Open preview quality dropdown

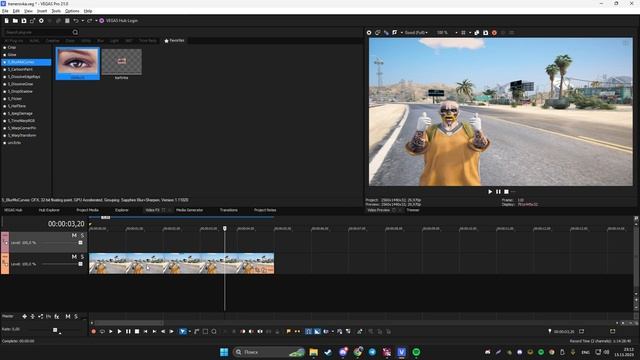click(x=416, y=33)
